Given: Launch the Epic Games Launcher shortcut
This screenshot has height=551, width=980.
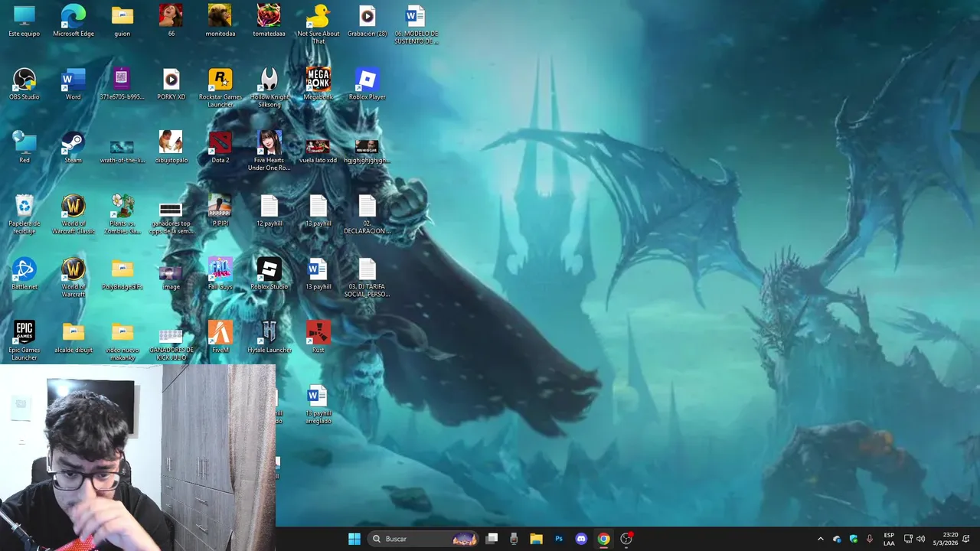Looking at the screenshot, I should pos(24,341).
